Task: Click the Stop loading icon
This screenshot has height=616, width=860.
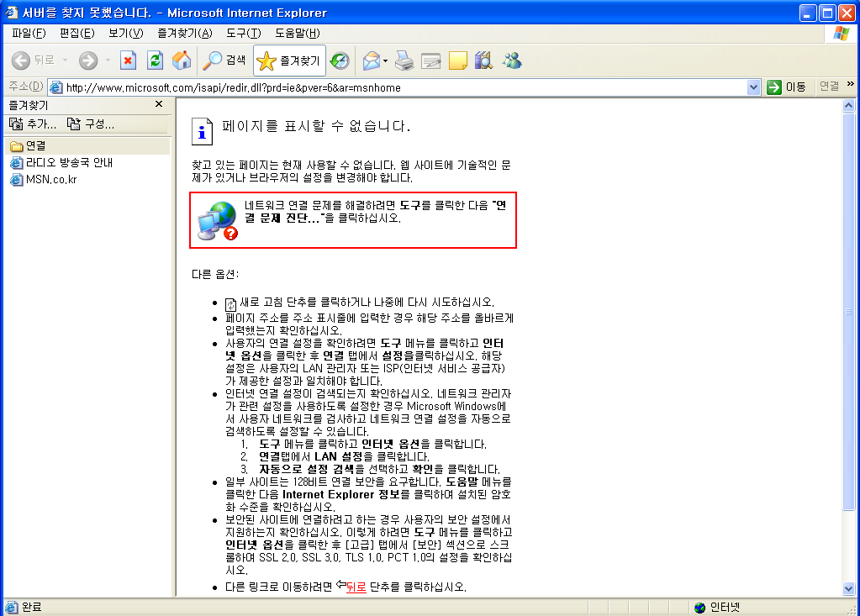Action: 128,61
